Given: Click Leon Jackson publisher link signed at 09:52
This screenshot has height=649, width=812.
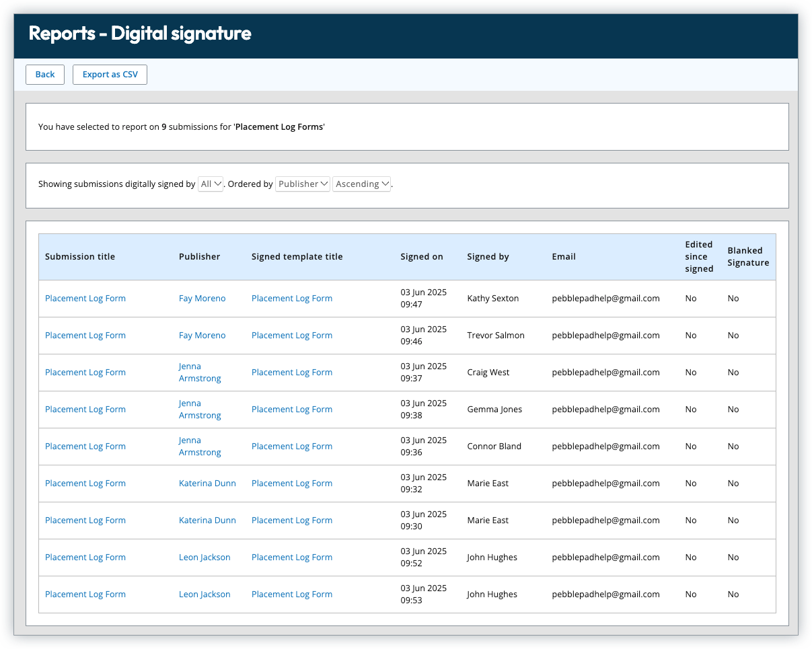Looking at the screenshot, I should point(205,558).
